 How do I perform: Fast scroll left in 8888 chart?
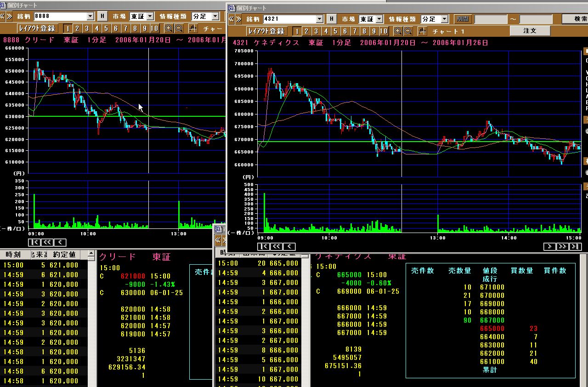click(47, 242)
